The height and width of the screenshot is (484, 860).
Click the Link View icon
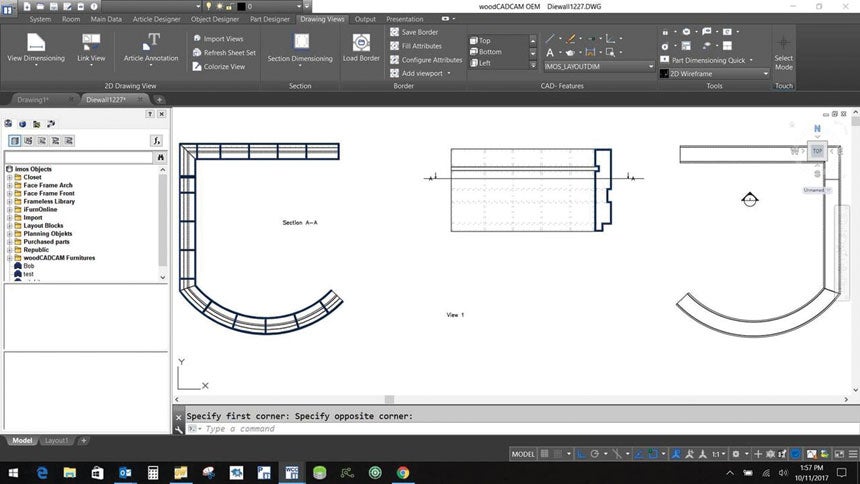pos(91,43)
